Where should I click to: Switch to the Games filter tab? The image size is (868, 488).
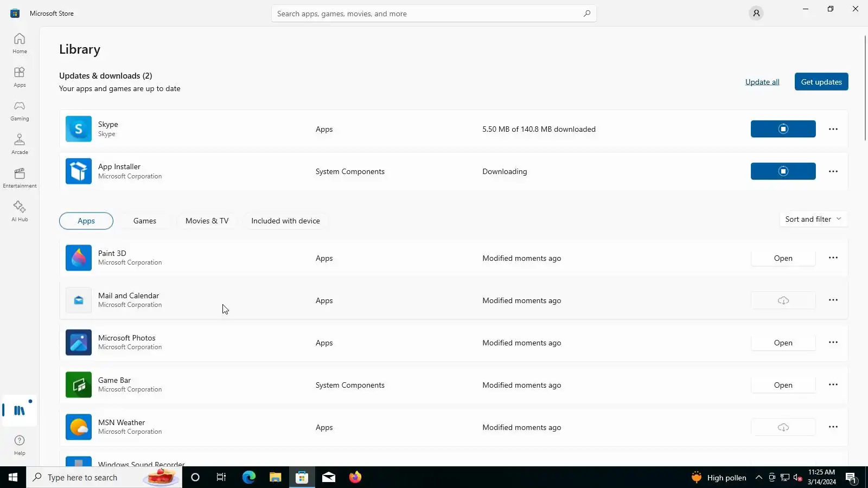click(x=145, y=221)
